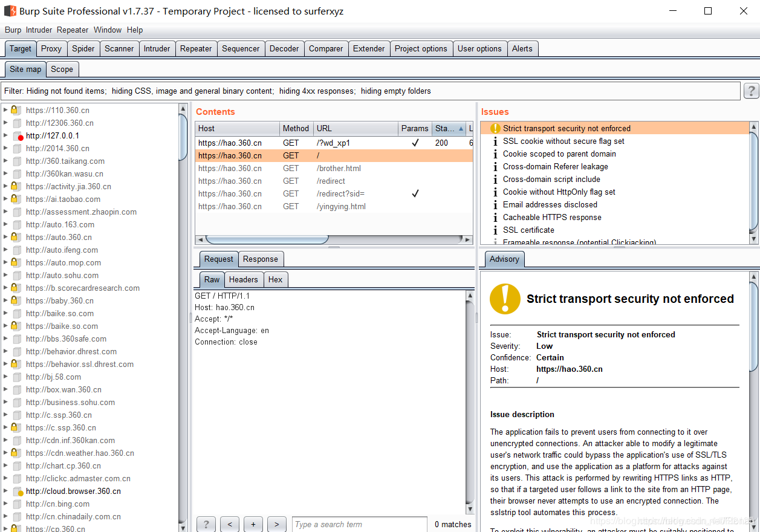
Task: Go to previous search match arrow
Action: pyautogui.click(x=229, y=524)
